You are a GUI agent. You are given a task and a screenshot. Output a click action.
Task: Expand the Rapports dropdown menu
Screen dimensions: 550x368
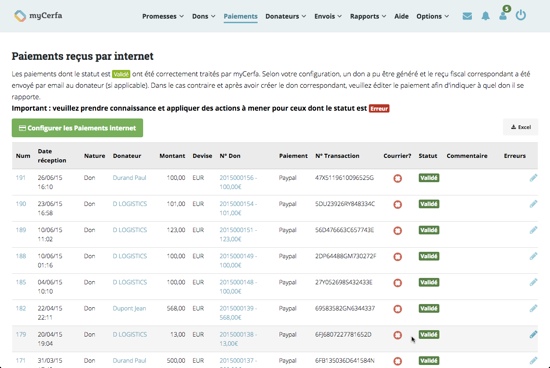368,16
